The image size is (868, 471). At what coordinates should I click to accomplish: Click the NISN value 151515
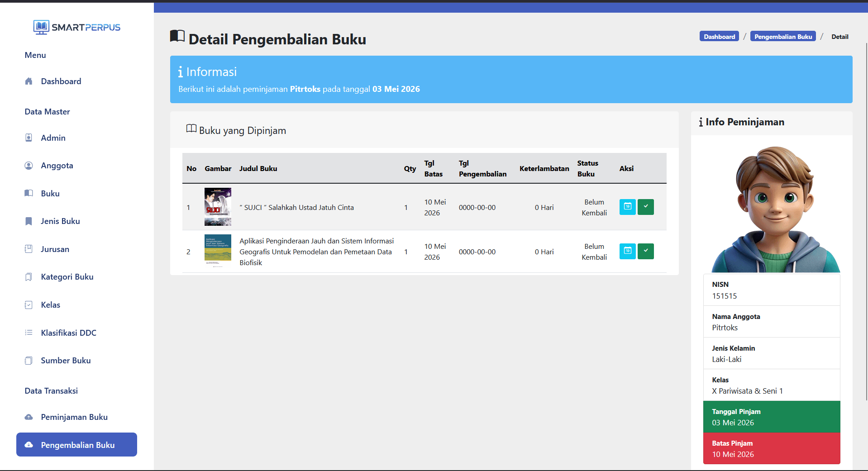(724, 296)
